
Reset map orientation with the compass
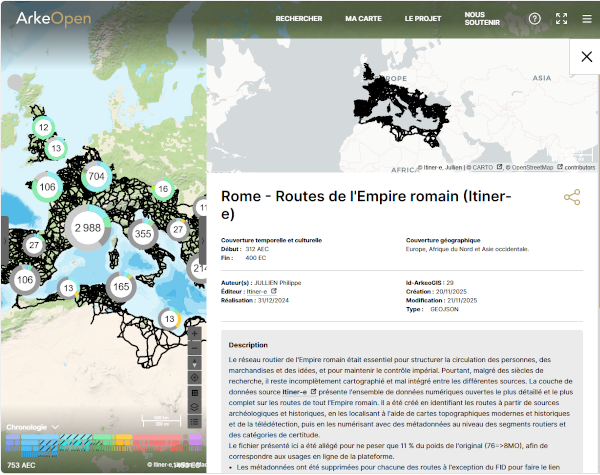[195, 363]
